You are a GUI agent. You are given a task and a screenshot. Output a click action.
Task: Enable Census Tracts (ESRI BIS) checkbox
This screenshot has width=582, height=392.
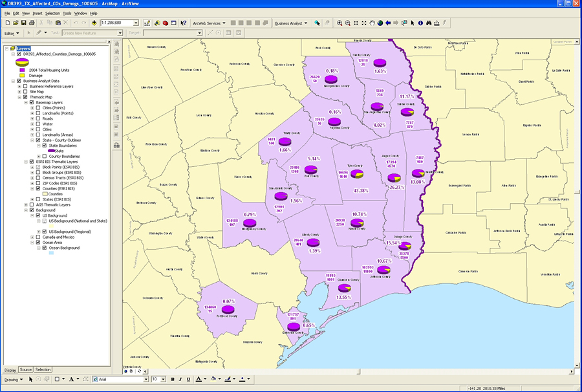pos(38,178)
